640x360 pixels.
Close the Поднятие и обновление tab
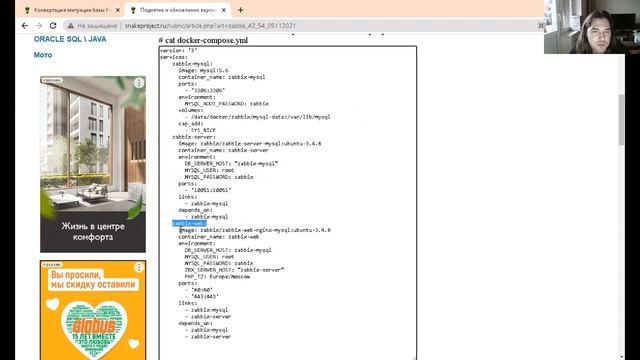tap(224, 10)
